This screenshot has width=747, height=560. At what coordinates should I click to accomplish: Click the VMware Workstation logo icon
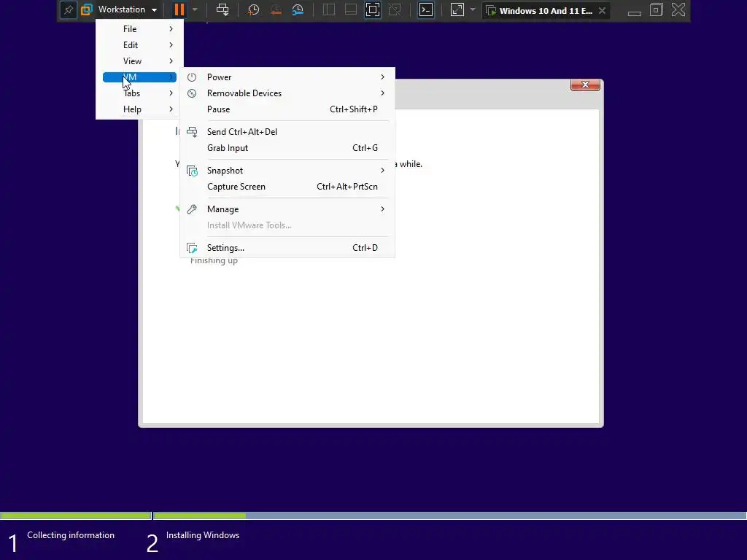coord(87,9)
